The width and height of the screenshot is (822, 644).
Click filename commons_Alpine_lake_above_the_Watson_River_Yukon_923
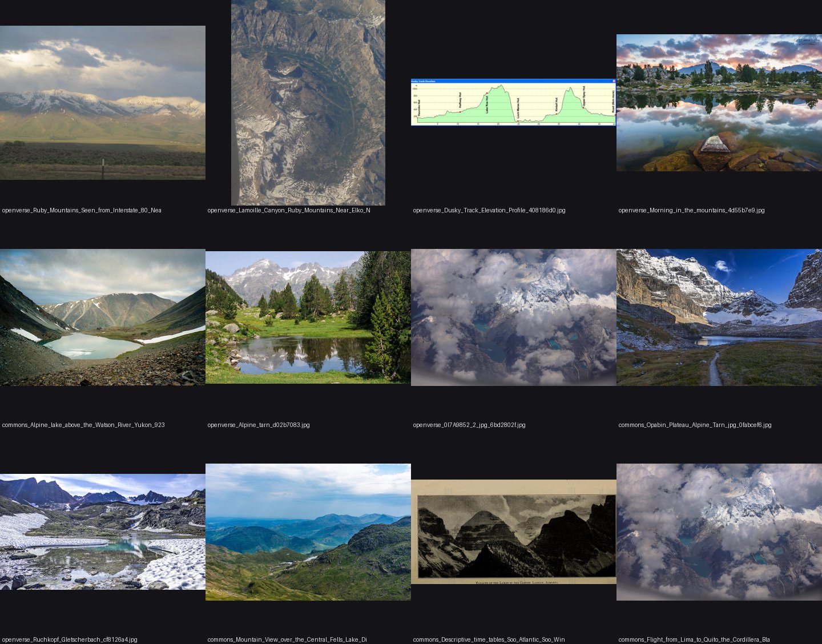tap(83, 425)
